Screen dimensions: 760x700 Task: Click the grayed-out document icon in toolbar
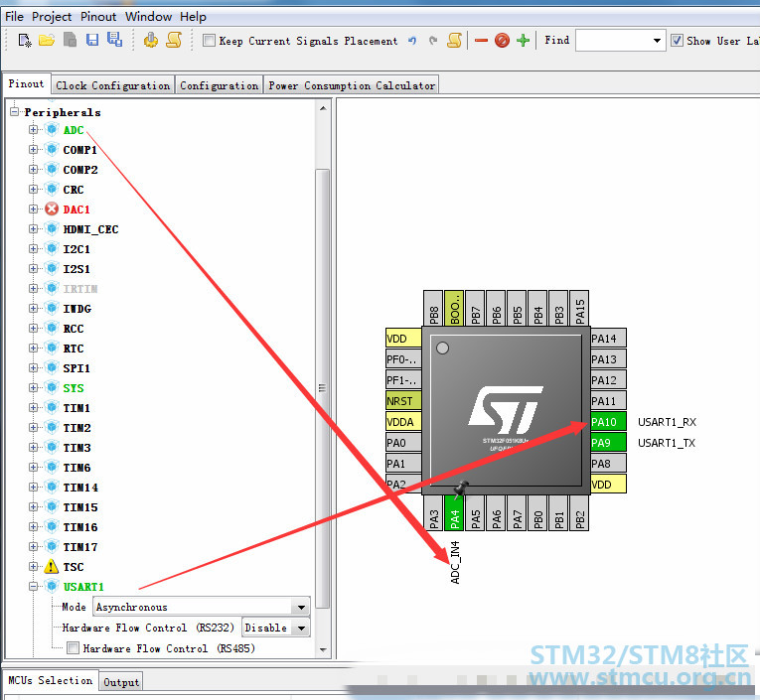point(70,40)
